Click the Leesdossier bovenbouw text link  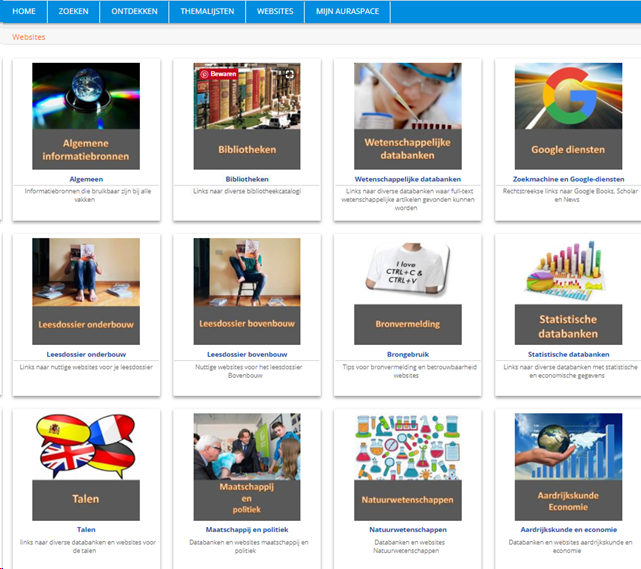pos(247,354)
